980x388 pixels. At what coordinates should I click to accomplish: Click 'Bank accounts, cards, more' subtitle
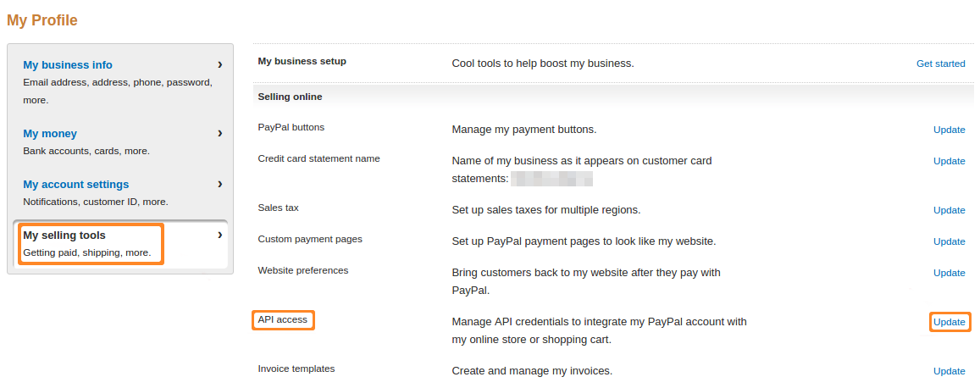86,151
